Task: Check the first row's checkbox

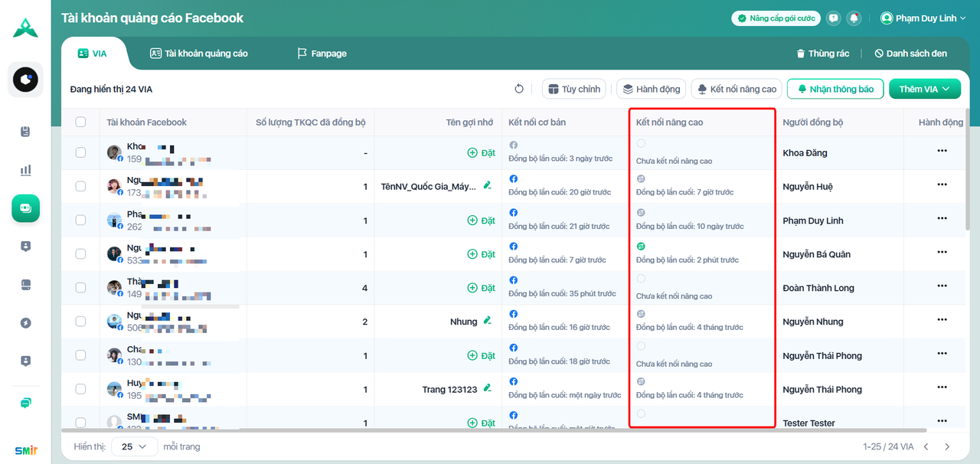Action: coord(80,152)
